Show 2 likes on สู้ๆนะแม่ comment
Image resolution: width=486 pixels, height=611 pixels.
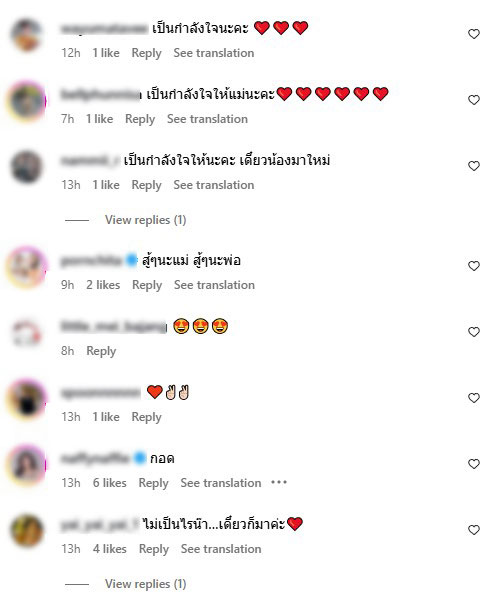[x=103, y=285]
